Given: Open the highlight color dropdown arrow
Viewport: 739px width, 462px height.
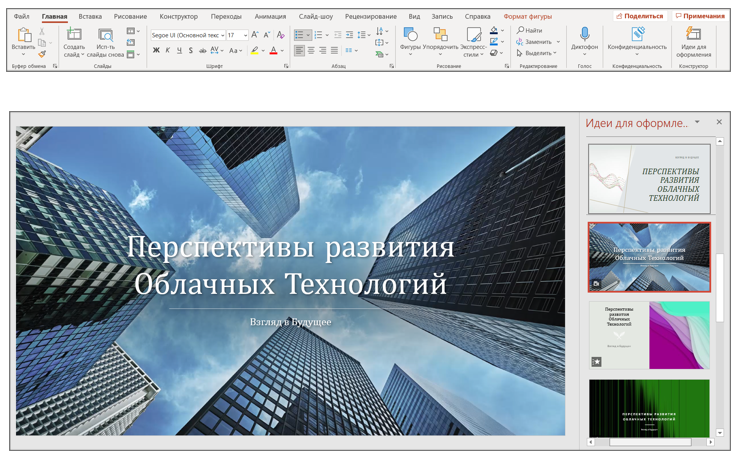Looking at the screenshot, I should [x=263, y=50].
